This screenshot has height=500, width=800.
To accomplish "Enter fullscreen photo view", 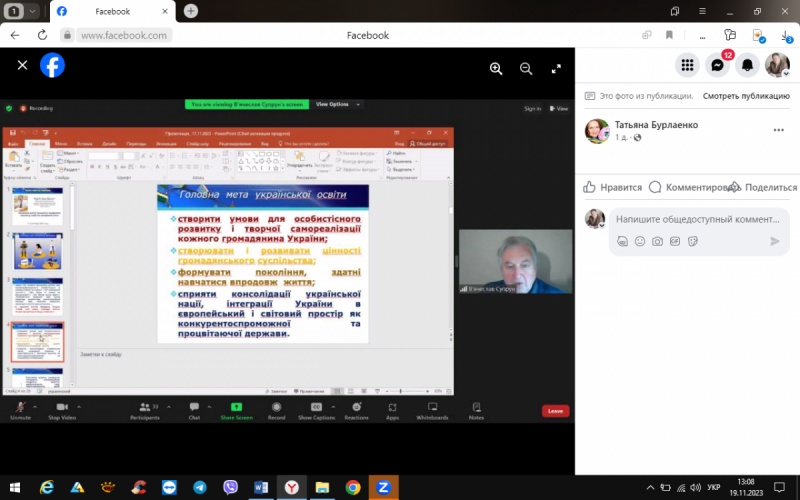I will [556, 68].
